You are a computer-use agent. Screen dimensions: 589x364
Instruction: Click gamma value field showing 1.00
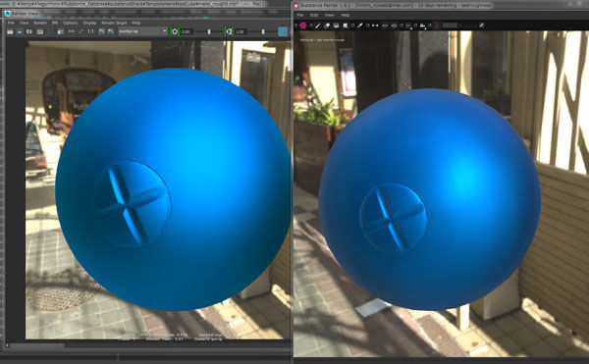[x=241, y=32]
